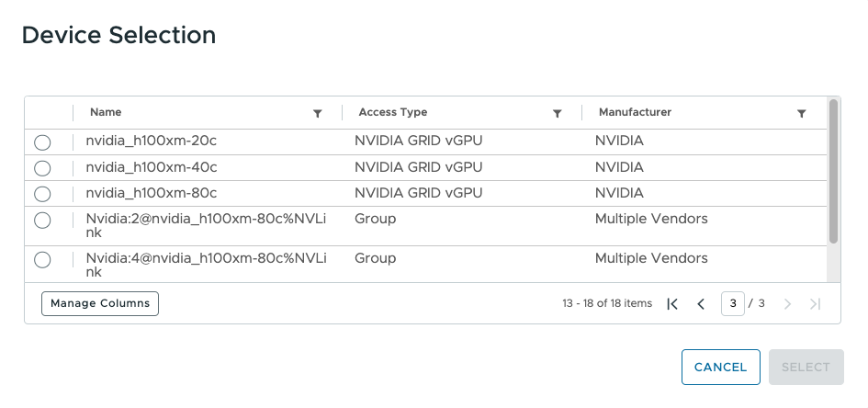Cancel the device selection dialog
This screenshot has height=408, width=868.
720,367
